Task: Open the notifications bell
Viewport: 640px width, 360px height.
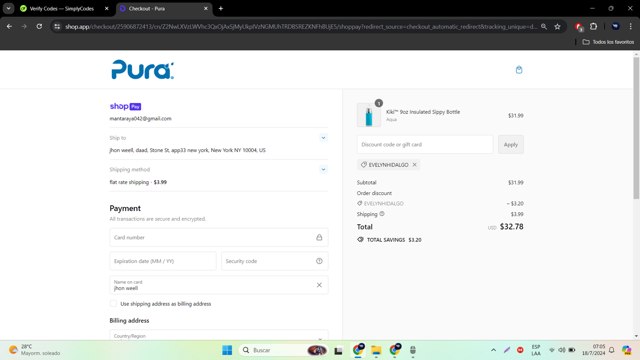Action: (x=611, y=350)
